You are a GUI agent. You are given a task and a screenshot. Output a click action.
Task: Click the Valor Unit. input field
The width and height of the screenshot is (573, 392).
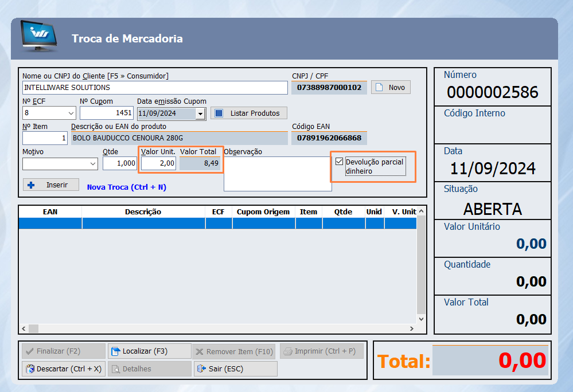click(158, 163)
